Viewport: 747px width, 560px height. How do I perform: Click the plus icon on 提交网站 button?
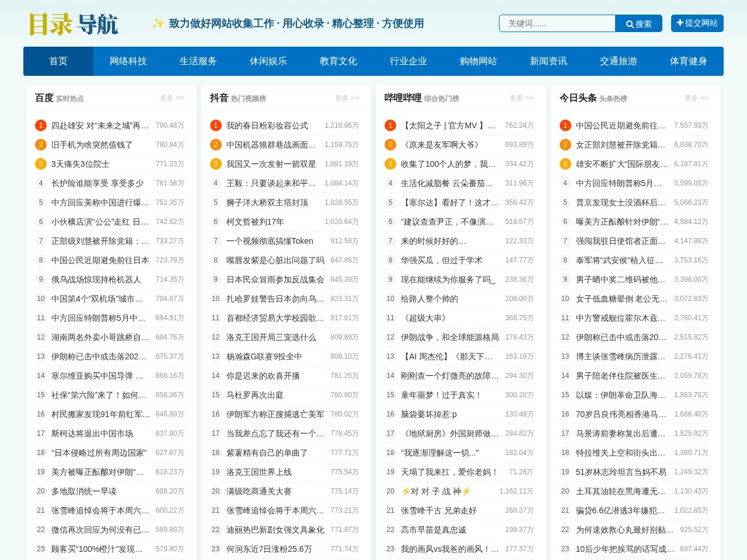pos(679,23)
